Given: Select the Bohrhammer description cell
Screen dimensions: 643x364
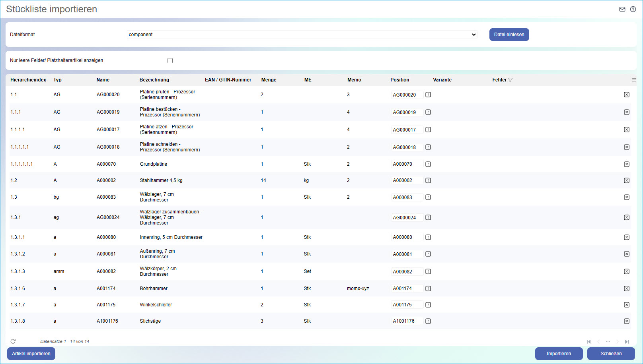Looking at the screenshot, I should [154, 288].
